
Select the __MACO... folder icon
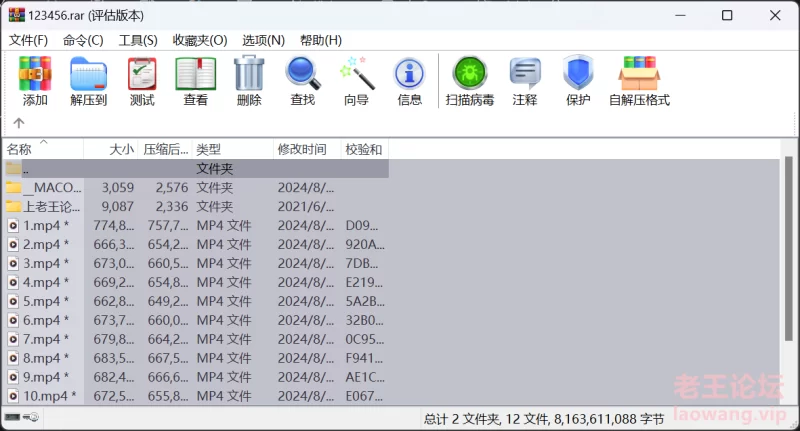coord(14,187)
